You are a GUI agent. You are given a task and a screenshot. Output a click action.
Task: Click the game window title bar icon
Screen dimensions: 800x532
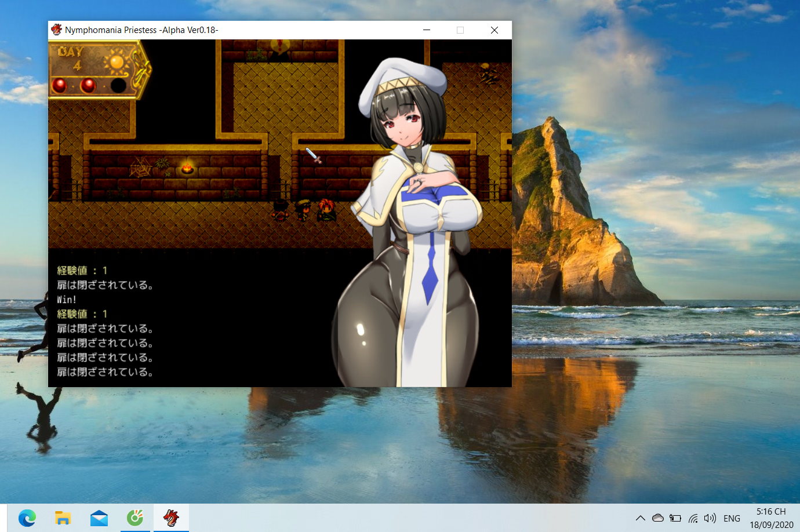[56, 30]
